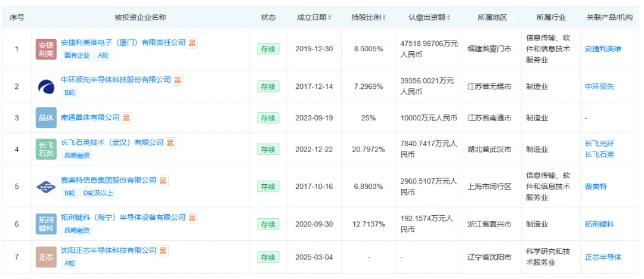
Task: Click the 赛美特 SEMI logo
Action: [46, 187]
